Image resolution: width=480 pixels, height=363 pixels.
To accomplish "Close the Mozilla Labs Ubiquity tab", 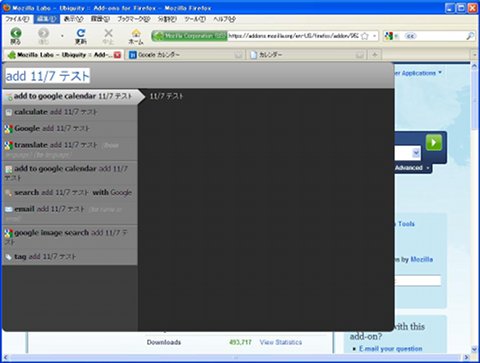I will tap(117, 55).
